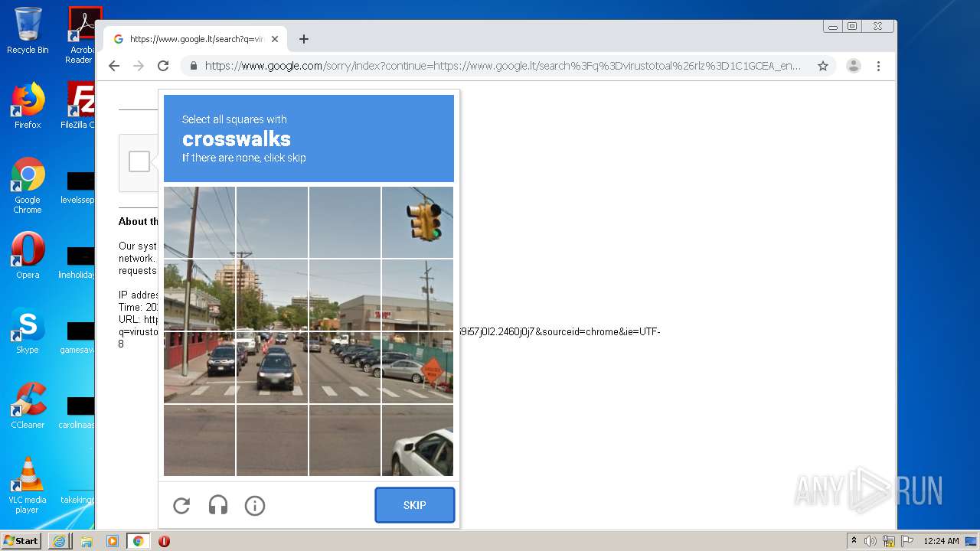Switch to the audio challenge headphones icon

(218, 505)
